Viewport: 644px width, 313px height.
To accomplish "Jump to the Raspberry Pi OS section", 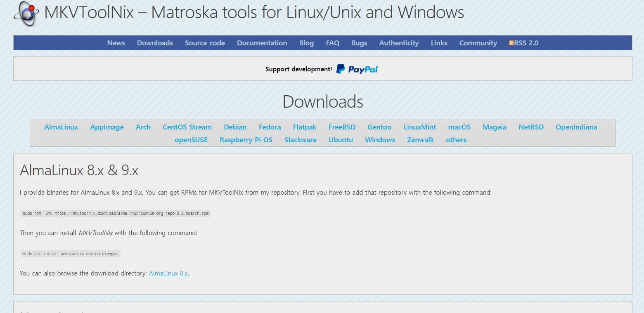I will [246, 140].
